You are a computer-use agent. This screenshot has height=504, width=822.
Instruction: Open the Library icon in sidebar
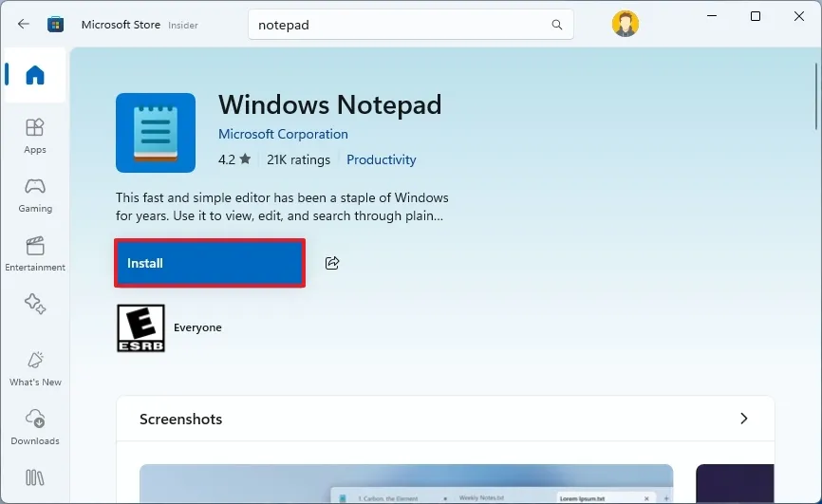click(35, 477)
